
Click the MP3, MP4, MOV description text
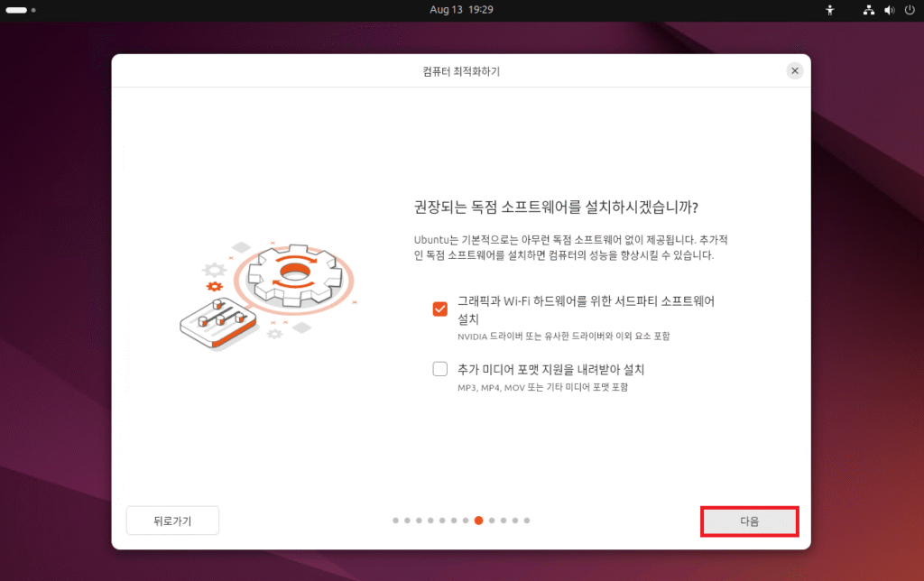(x=542, y=387)
